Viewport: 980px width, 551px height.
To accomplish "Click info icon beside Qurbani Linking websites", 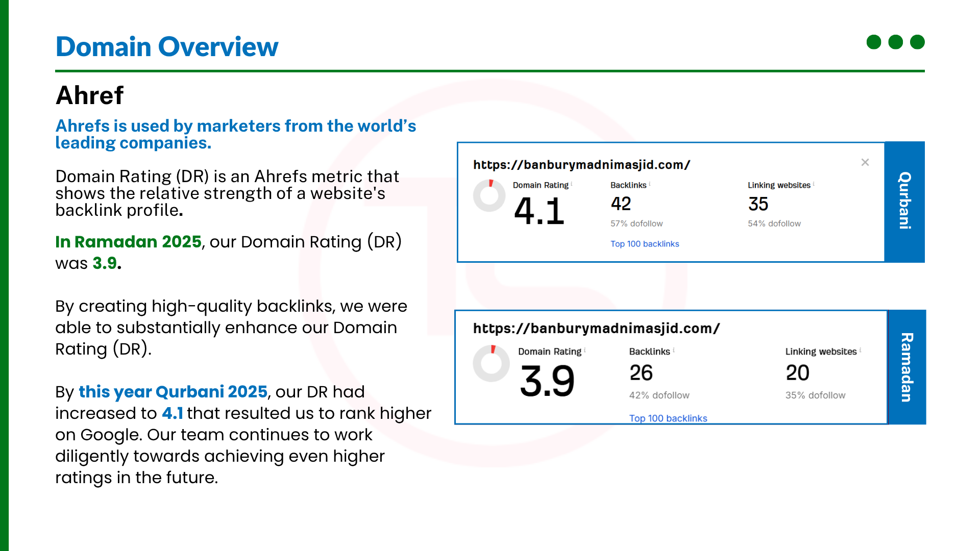I will click(x=814, y=184).
